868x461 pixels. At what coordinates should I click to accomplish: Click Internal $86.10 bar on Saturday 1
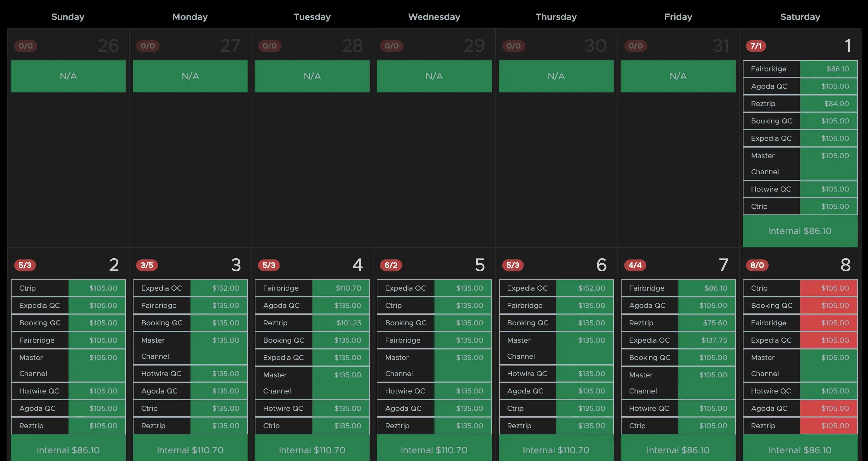point(799,231)
